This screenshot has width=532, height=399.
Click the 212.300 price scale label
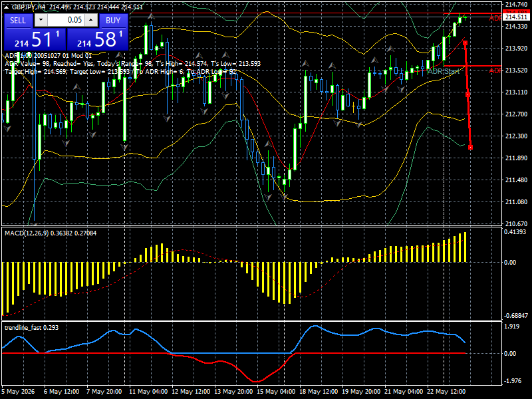[x=517, y=136]
